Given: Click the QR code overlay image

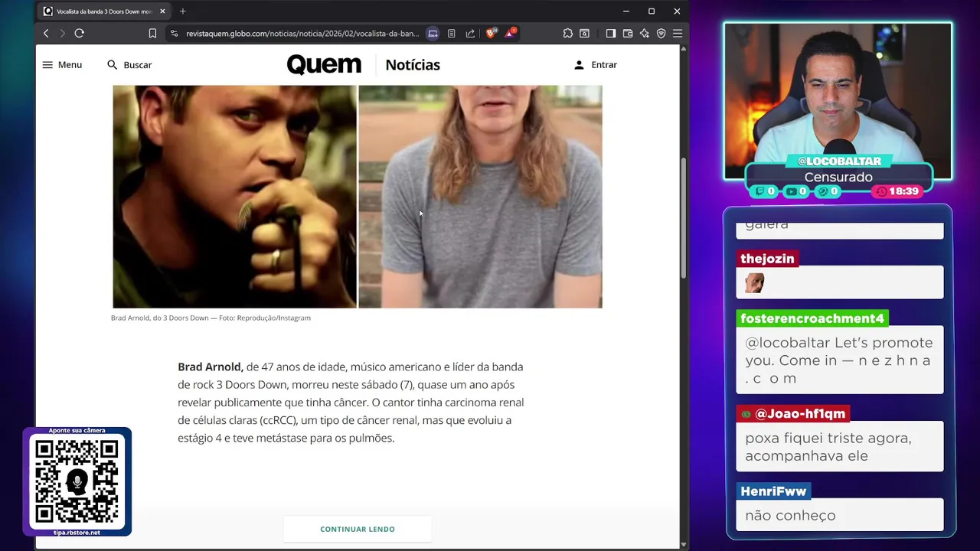Looking at the screenshot, I should coord(77,481).
